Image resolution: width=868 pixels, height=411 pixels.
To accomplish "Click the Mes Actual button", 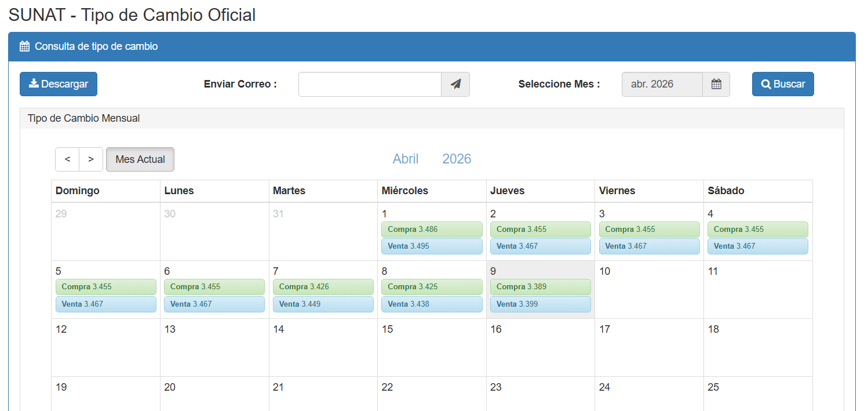I will (140, 159).
